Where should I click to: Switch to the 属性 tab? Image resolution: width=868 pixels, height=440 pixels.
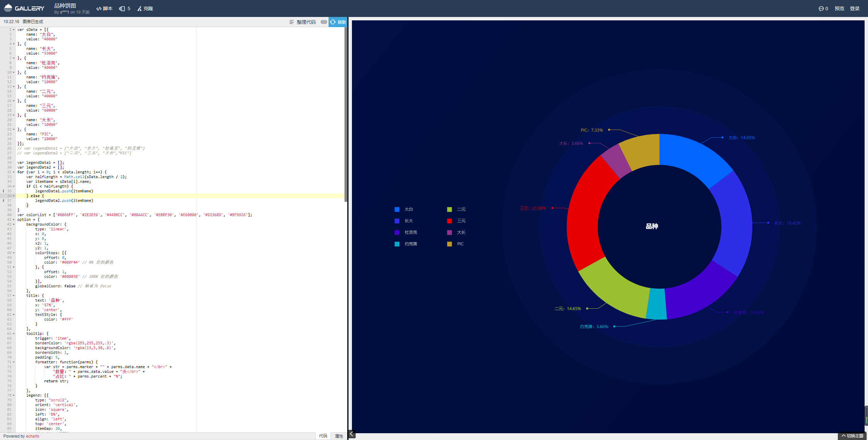point(339,436)
